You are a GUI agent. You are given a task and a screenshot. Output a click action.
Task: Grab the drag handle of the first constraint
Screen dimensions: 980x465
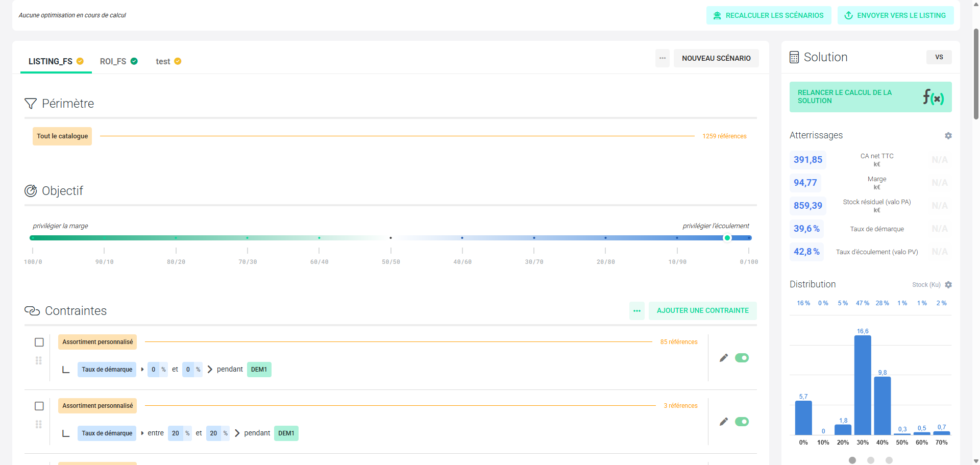39,361
